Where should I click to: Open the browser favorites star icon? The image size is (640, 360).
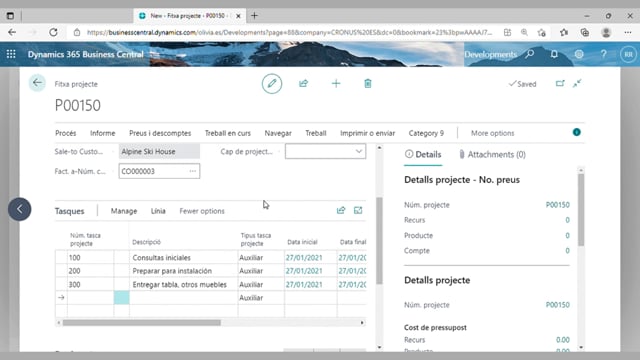(x=564, y=32)
